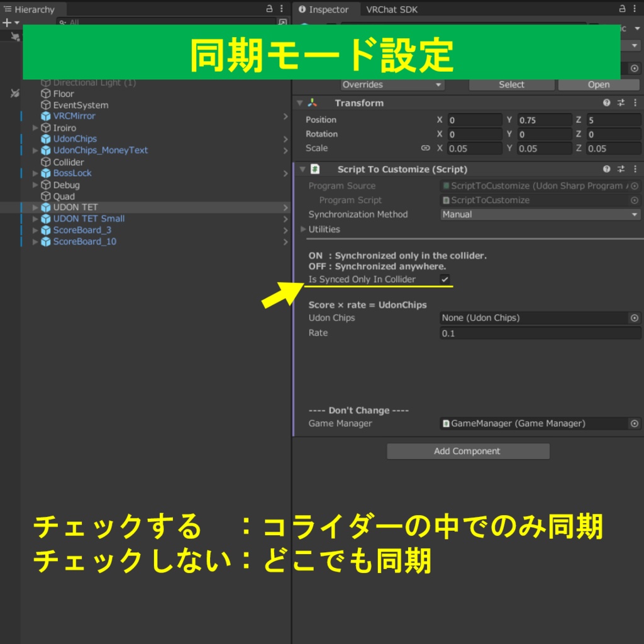The height and width of the screenshot is (644, 644).
Task: Switch to the VRChat SDK tab
Action: (391, 9)
